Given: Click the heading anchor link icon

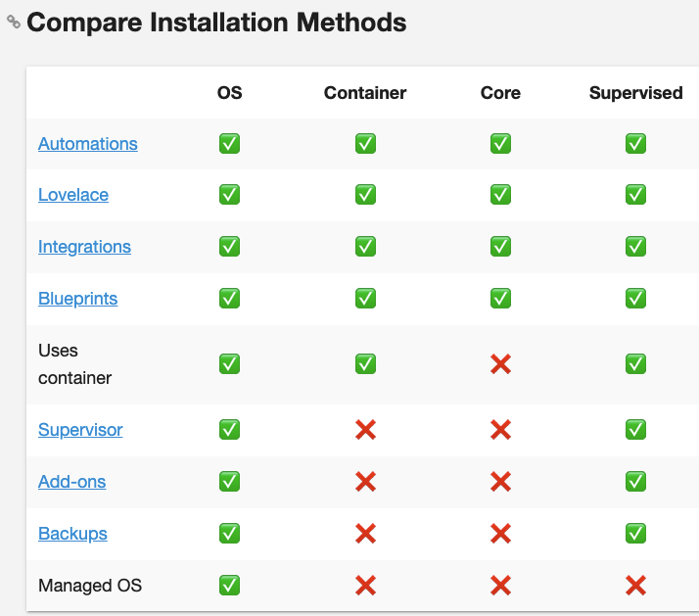Looking at the screenshot, I should (14, 22).
